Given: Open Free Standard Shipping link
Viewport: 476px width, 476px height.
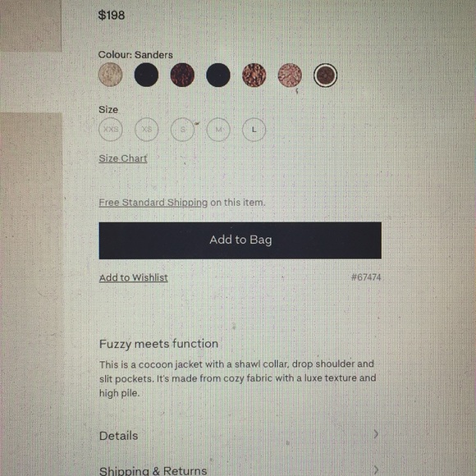Looking at the screenshot, I should tap(153, 203).
